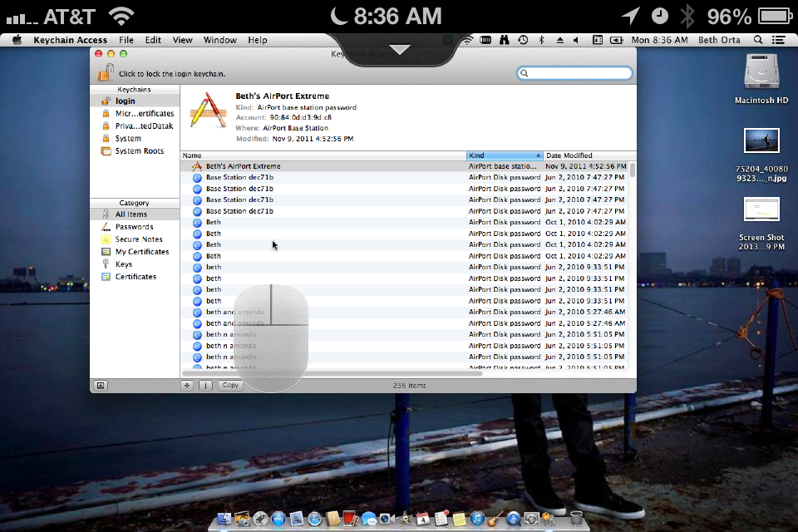Toggle the keychains sidebar view button
798x532 pixels.
coord(101,386)
